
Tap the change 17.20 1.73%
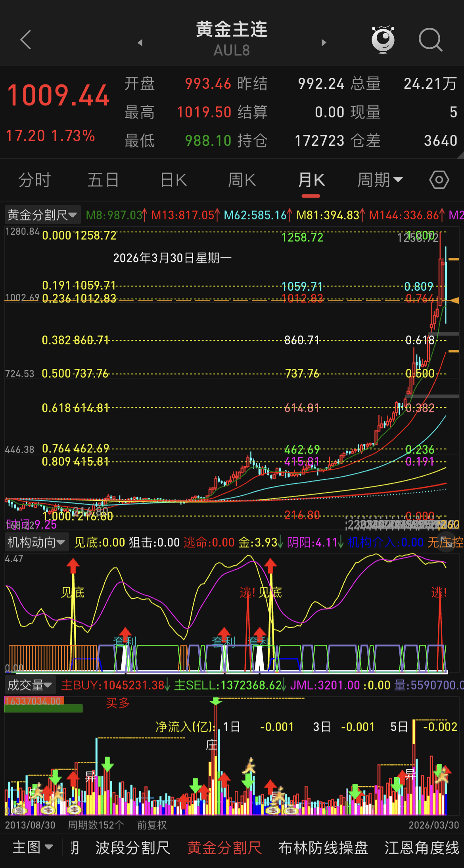pos(50,136)
